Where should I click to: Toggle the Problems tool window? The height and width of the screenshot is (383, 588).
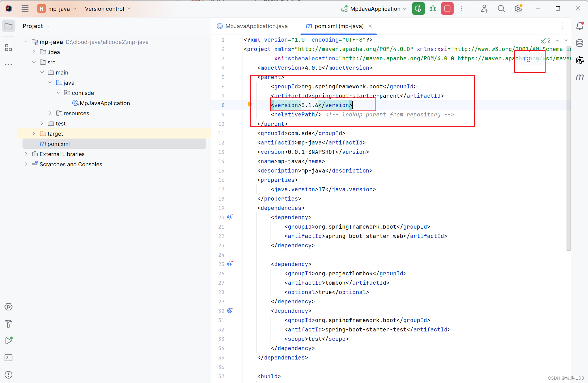[x=8, y=375]
